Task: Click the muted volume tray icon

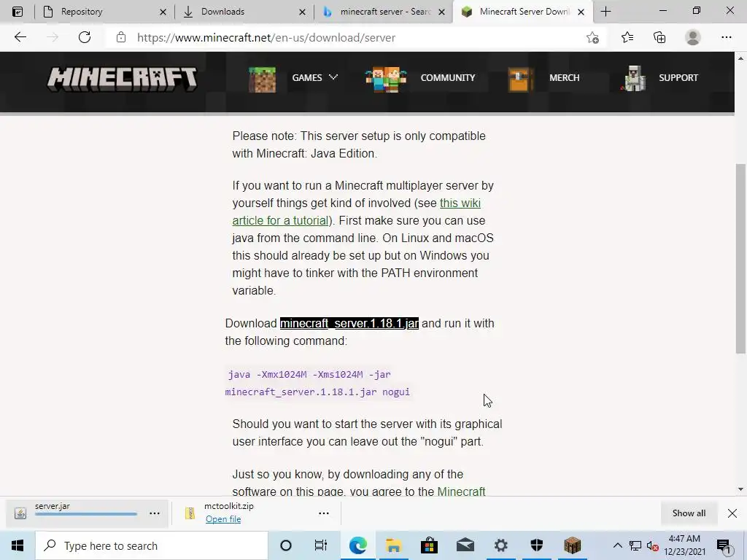Action: pos(653,546)
